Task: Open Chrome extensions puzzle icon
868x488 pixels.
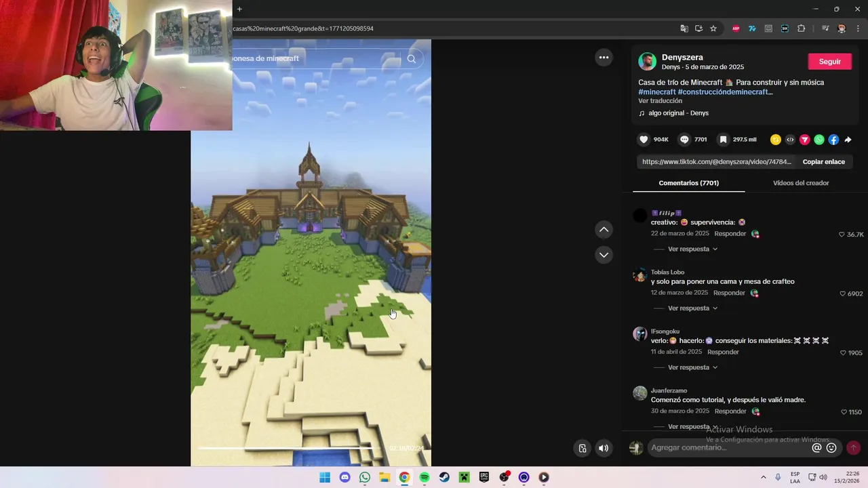Action: (802, 28)
